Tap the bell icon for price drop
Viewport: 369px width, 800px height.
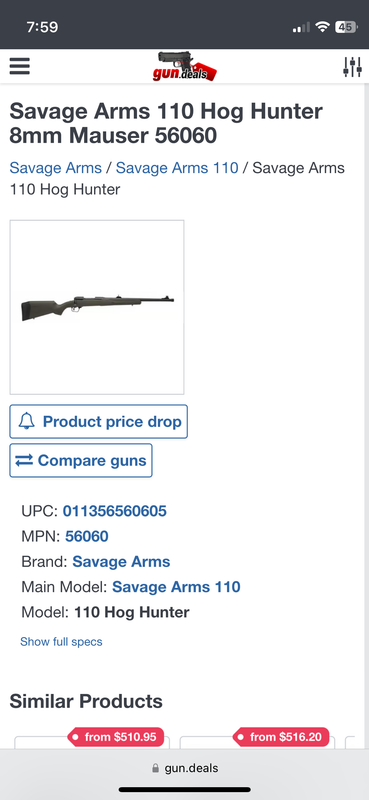(27, 421)
